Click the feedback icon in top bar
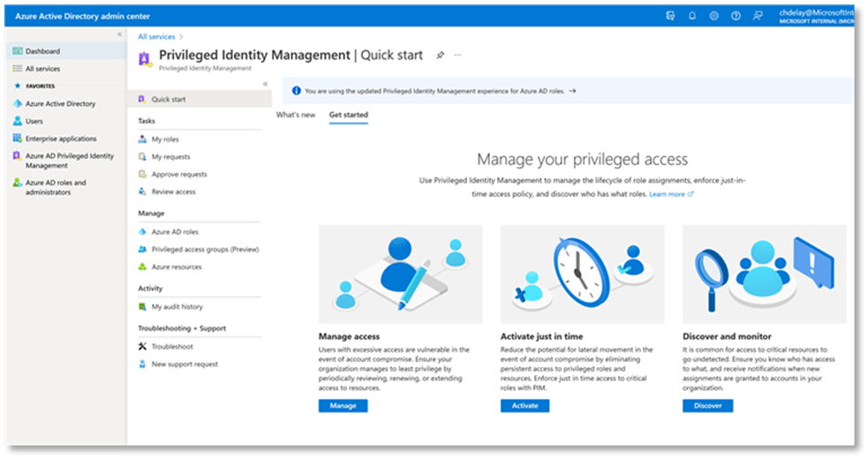Image resolution: width=868 pixels, height=459 pixels. [x=758, y=16]
